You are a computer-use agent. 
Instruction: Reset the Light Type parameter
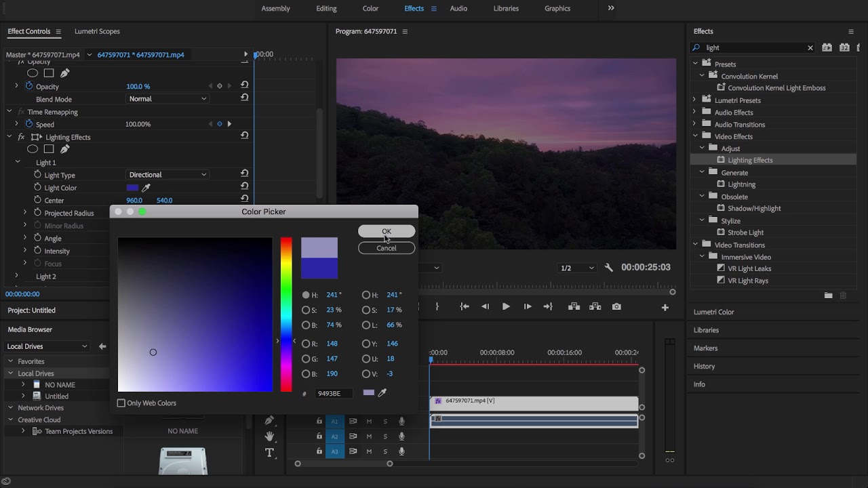tap(244, 174)
